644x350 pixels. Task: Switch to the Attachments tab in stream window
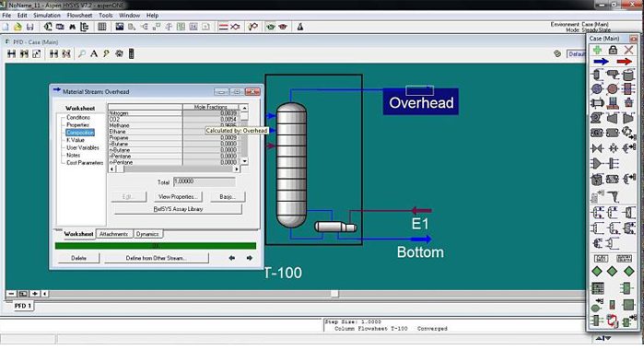tap(113, 234)
